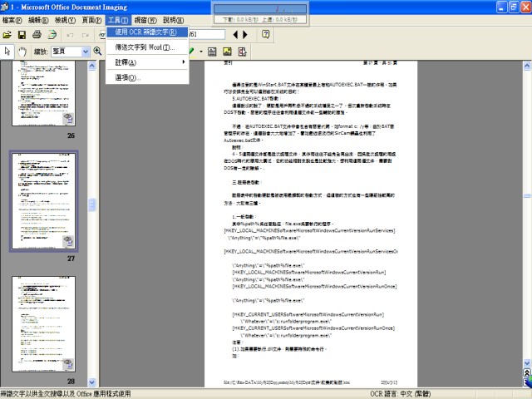Click OCR eye icon on page 27 thumbnail
Screen dimensions: 532x399
click(x=68, y=242)
